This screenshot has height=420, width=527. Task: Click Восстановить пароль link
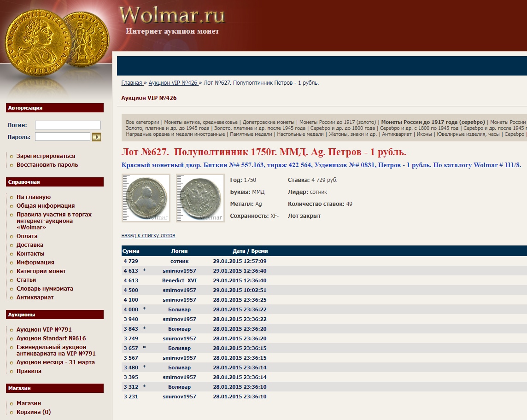coord(47,165)
